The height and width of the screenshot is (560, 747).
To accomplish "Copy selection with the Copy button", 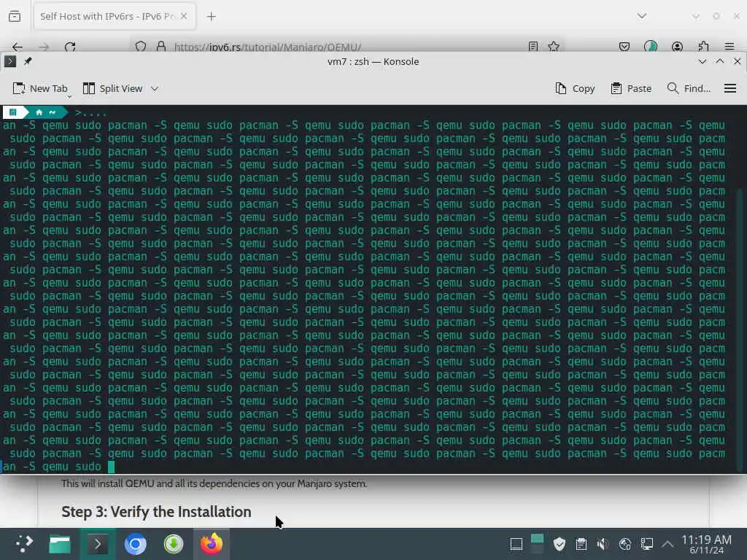I will click(x=575, y=88).
